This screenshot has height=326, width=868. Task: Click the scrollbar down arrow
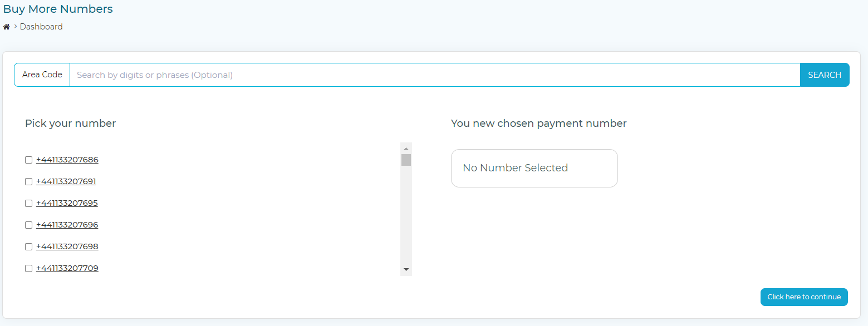click(x=406, y=269)
